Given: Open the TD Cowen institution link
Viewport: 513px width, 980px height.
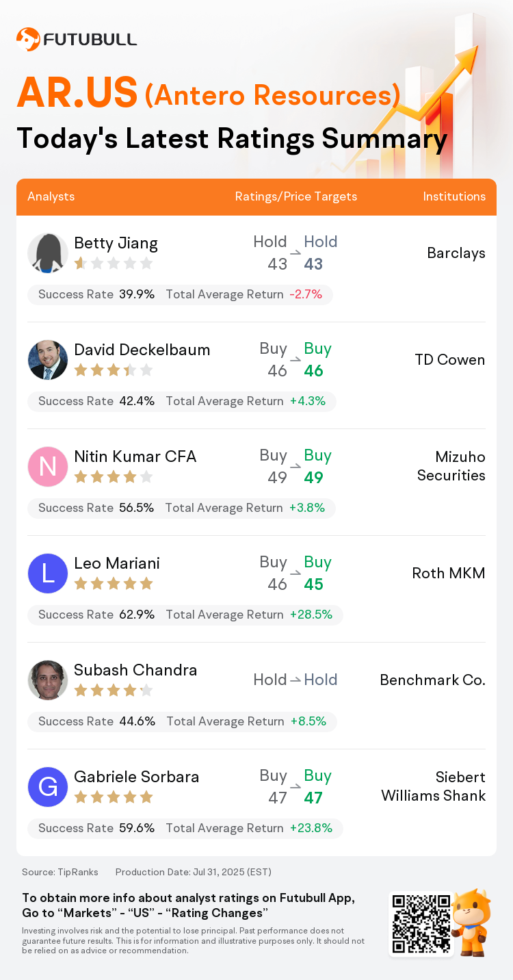Looking at the screenshot, I should 450,360.
